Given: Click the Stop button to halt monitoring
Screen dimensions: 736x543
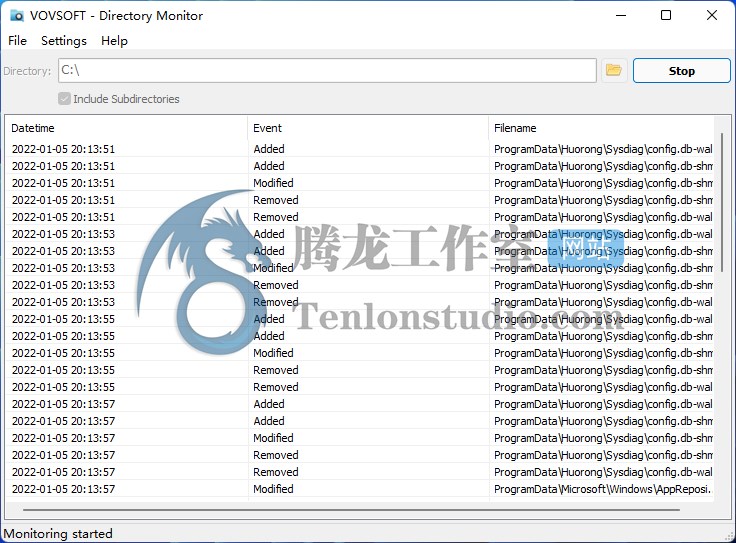Looking at the screenshot, I should click(682, 71).
